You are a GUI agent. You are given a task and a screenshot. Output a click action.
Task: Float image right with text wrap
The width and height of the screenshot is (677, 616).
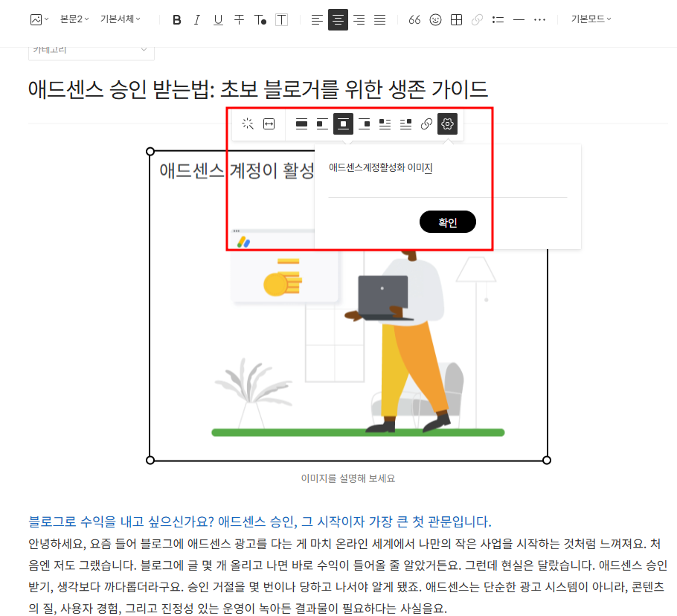(405, 124)
